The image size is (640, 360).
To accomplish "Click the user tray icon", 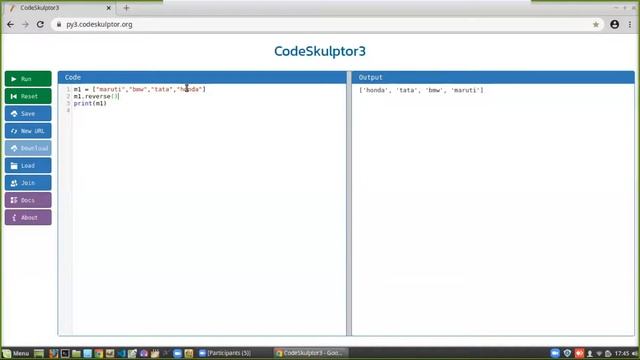I will coord(590,354).
